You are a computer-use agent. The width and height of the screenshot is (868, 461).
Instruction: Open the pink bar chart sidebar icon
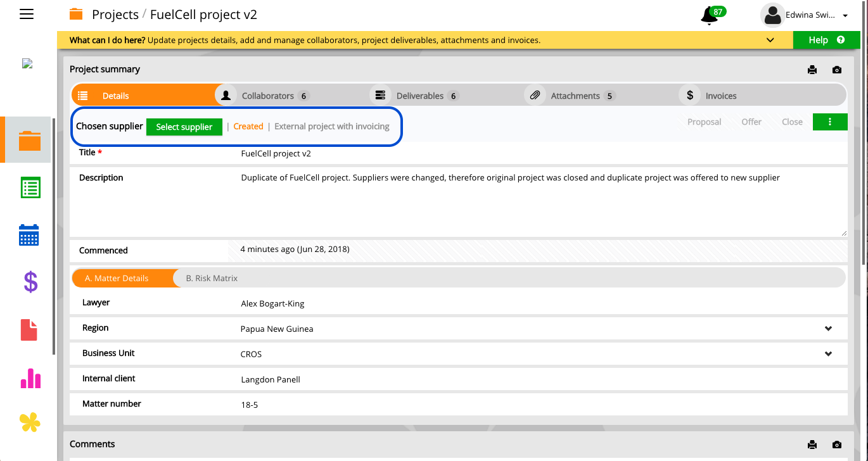pyautogui.click(x=30, y=378)
